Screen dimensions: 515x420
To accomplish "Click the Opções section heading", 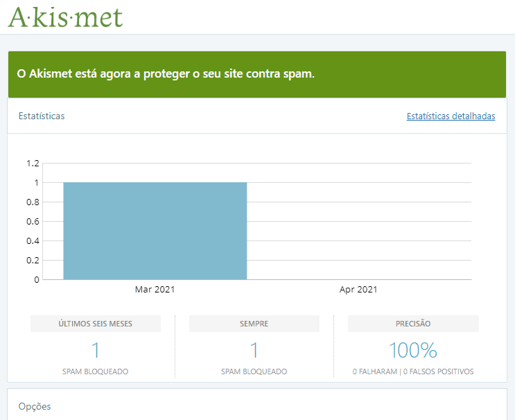I will 35,406.
